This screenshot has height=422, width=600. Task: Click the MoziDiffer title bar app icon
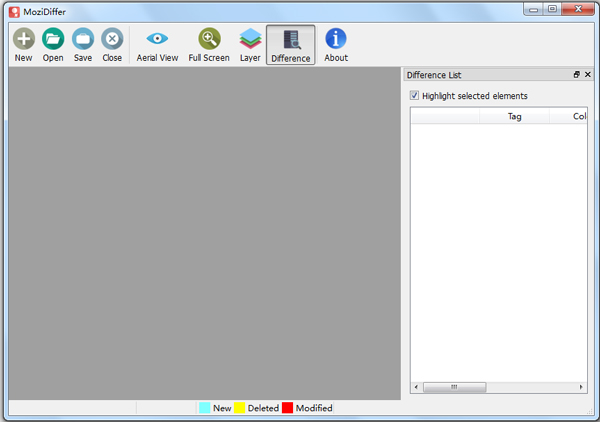click(15, 12)
